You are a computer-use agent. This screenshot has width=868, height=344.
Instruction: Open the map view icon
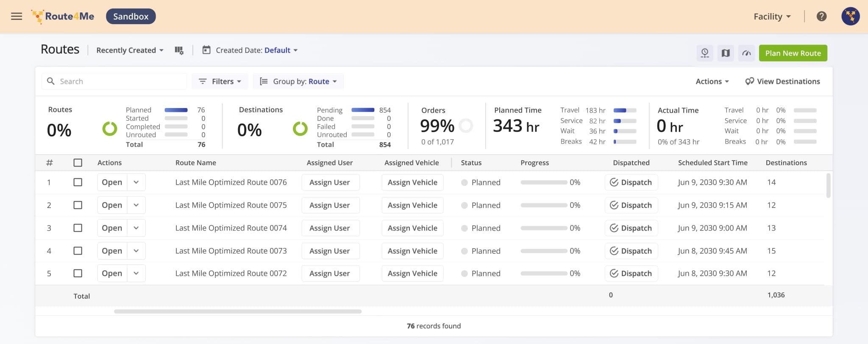tap(726, 53)
